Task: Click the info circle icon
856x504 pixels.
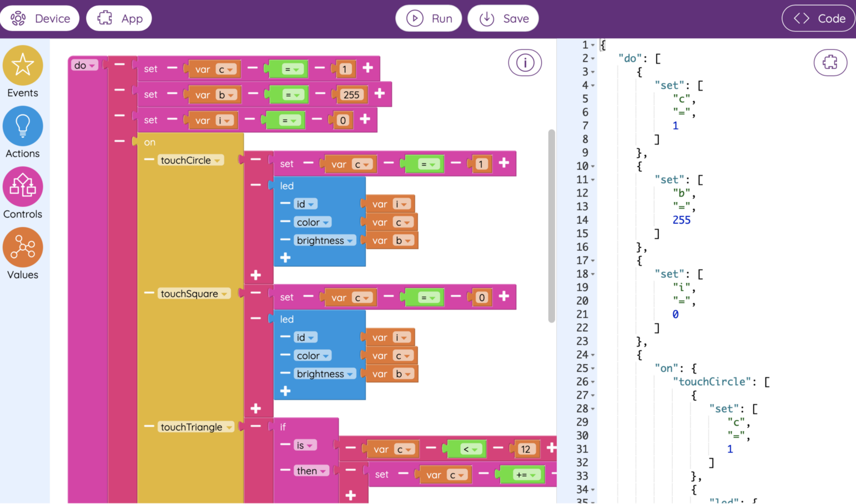Action: click(525, 63)
